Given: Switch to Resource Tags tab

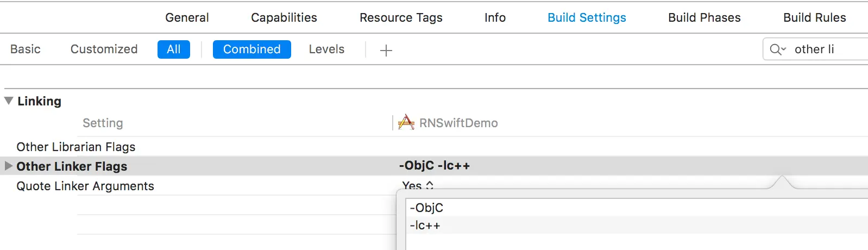Looking at the screenshot, I should 401,17.
